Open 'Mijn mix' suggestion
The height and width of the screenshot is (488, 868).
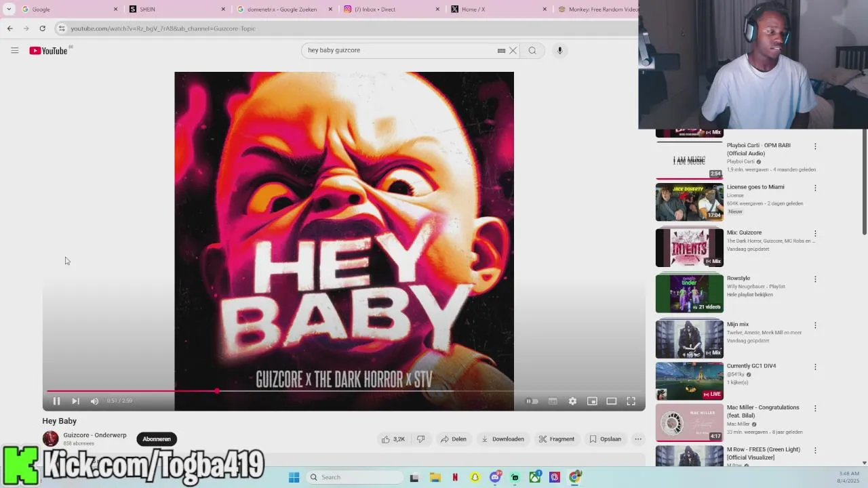click(x=689, y=339)
